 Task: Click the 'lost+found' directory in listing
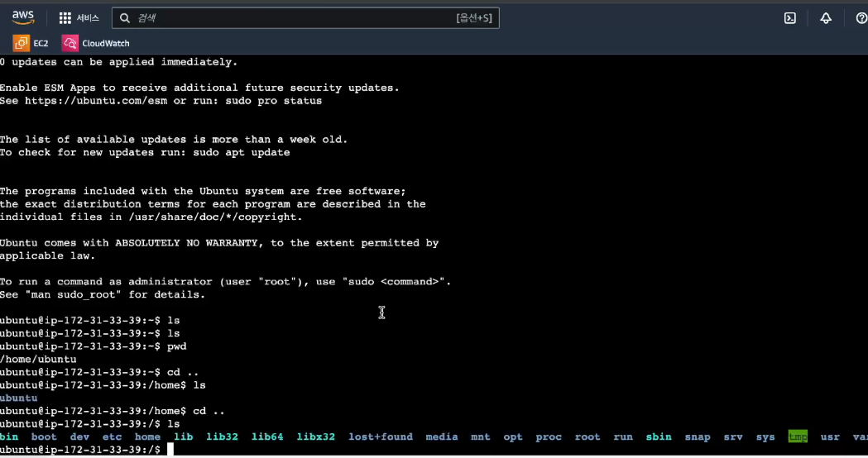click(381, 437)
